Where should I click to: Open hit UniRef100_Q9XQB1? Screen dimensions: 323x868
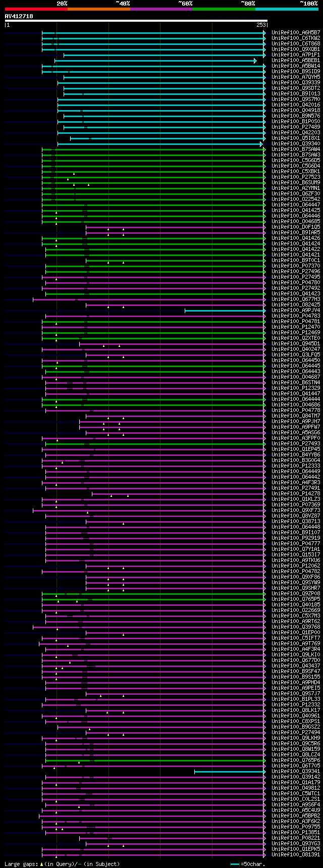296,49
